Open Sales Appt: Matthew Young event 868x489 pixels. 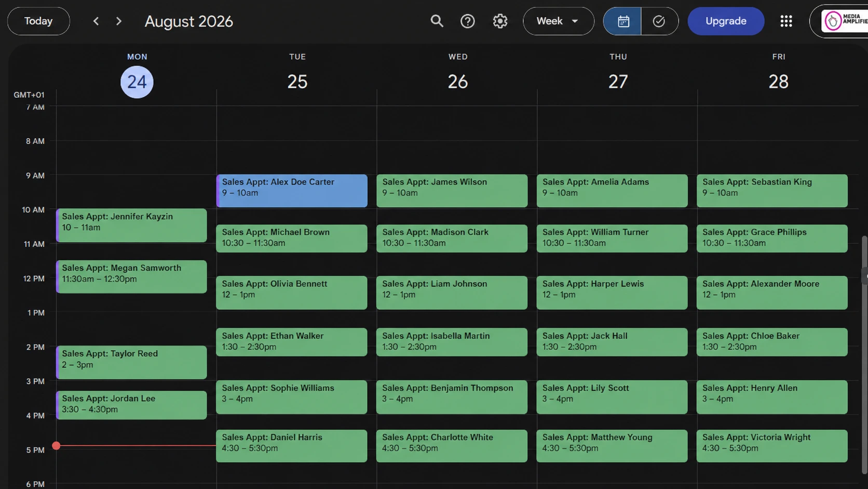point(613,446)
